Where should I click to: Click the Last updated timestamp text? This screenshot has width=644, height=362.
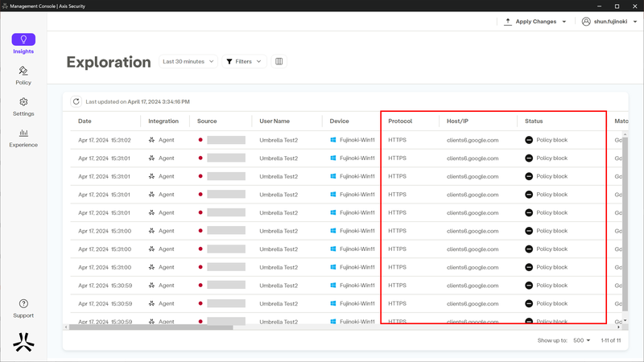pyautogui.click(x=138, y=101)
